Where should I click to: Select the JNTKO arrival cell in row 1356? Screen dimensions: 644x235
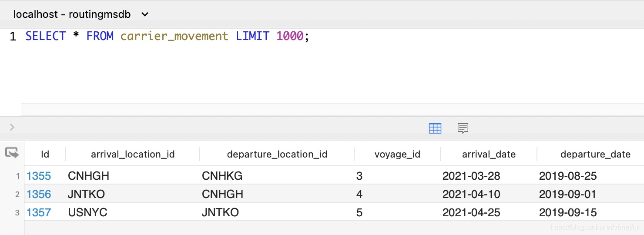pos(86,194)
